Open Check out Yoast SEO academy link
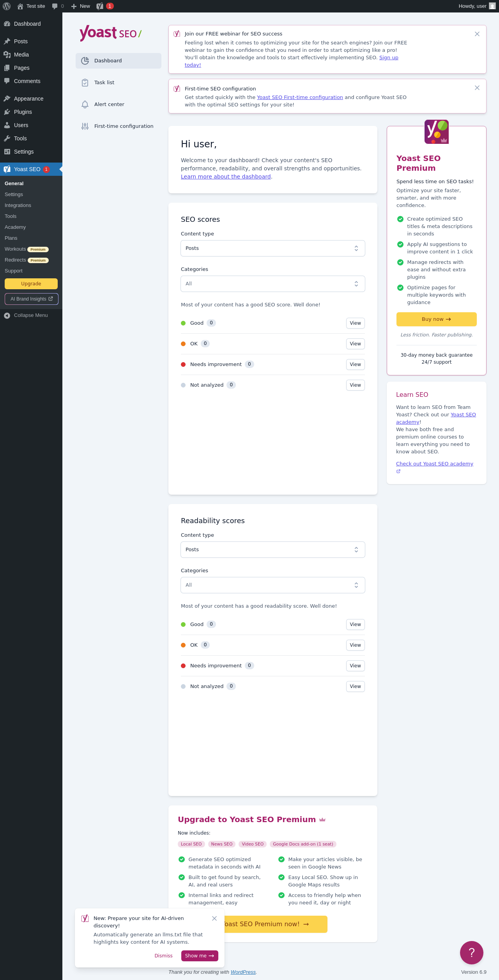Viewport: 499px width, 980px height. tap(435, 464)
